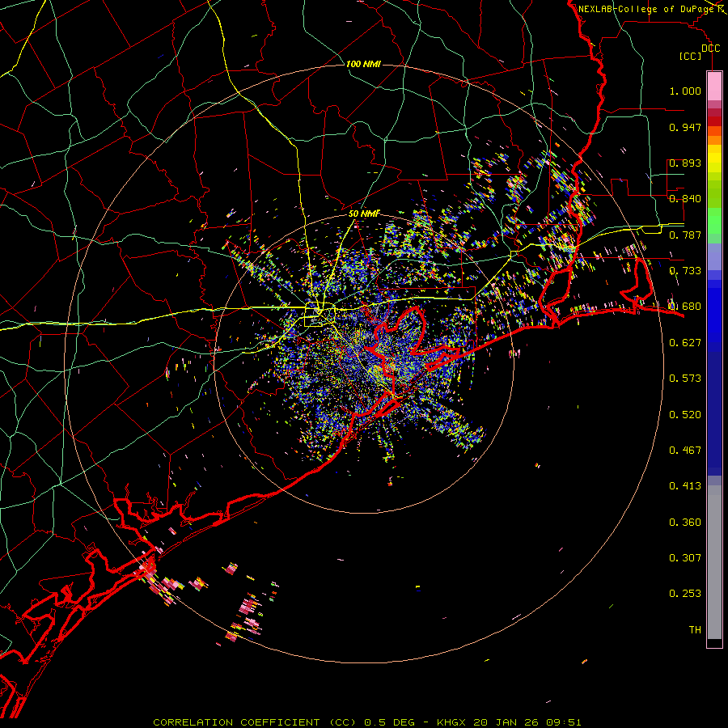728x728 pixels.
Task: Click the 0.627 value on the color scale
Action: pos(685,343)
